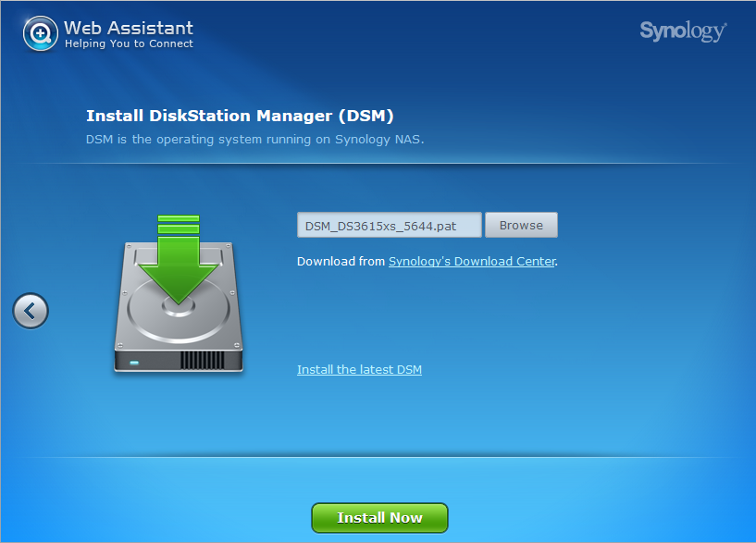Click the 'Download from' label text
The height and width of the screenshot is (543, 756).
pyautogui.click(x=341, y=261)
